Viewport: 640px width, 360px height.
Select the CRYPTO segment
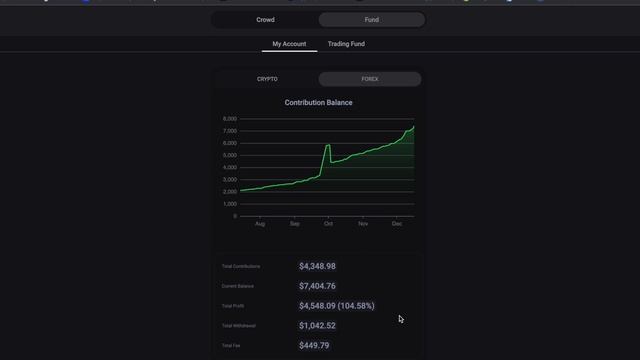(267, 79)
